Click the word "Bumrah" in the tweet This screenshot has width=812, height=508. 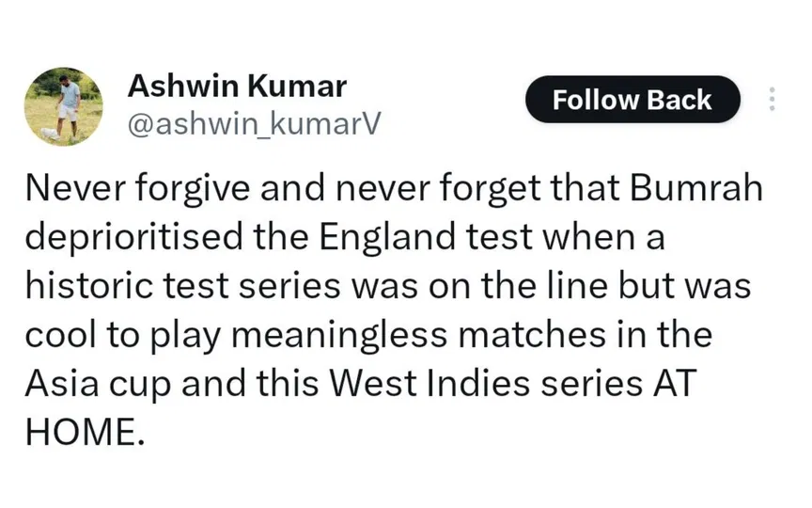(692, 192)
